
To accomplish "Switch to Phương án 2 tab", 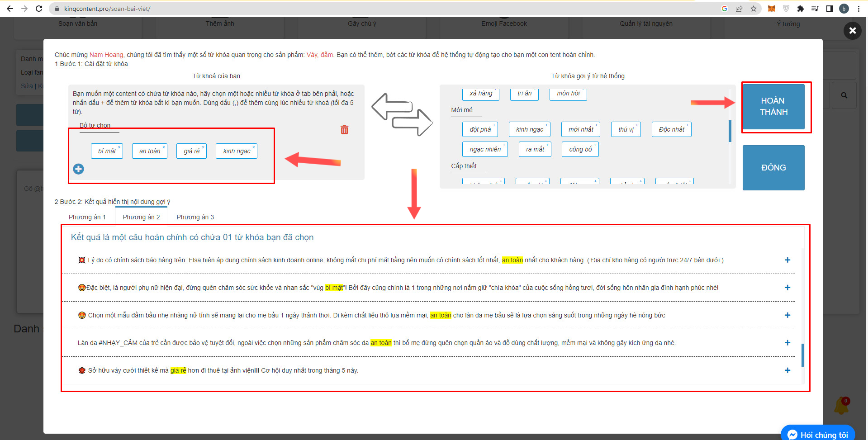I will point(141,217).
